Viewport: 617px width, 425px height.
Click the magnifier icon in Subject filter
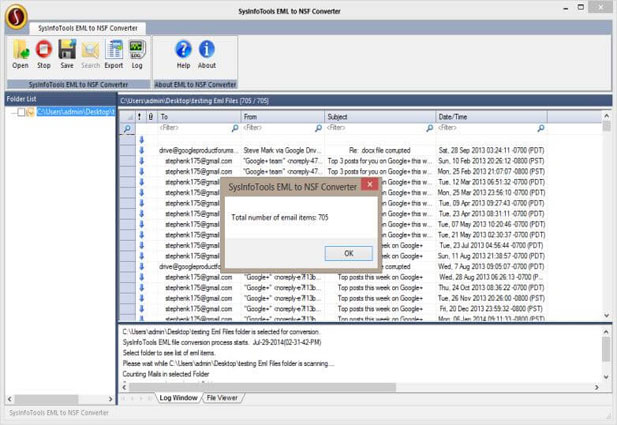(x=430, y=128)
